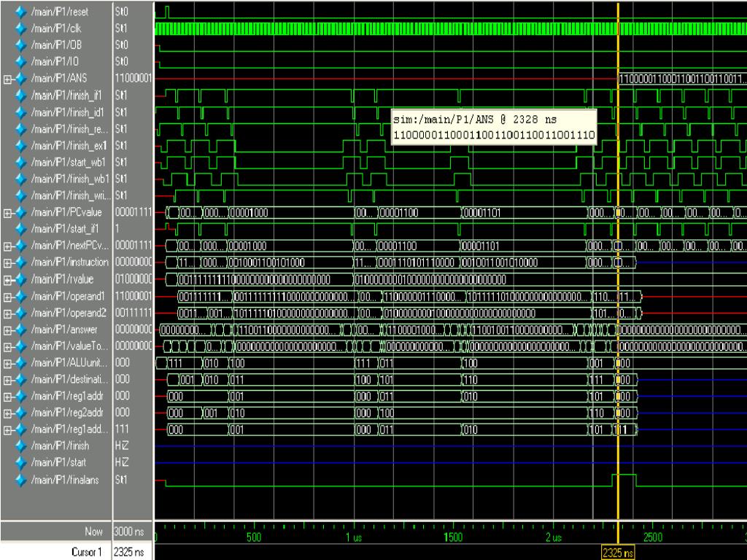
Task: Expand the /main/P1/answer bus signal
Action: pyautogui.click(x=7, y=330)
